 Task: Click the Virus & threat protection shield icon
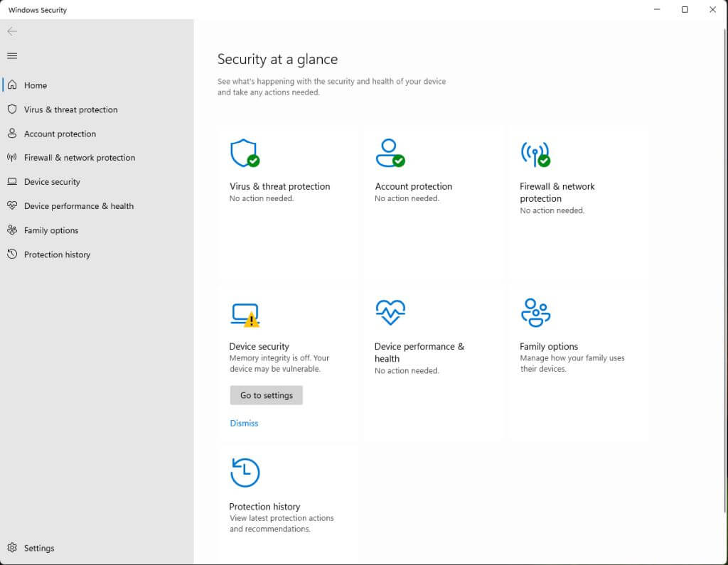(244, 153)
